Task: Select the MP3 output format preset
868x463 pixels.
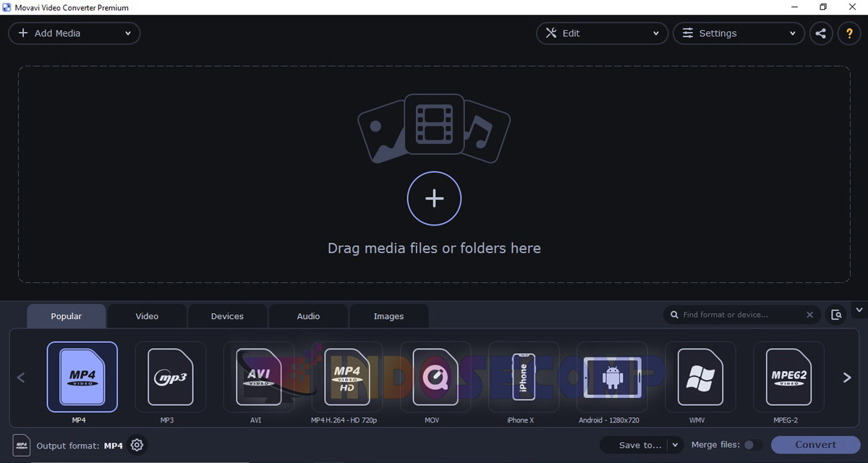Action: [170, 377]
